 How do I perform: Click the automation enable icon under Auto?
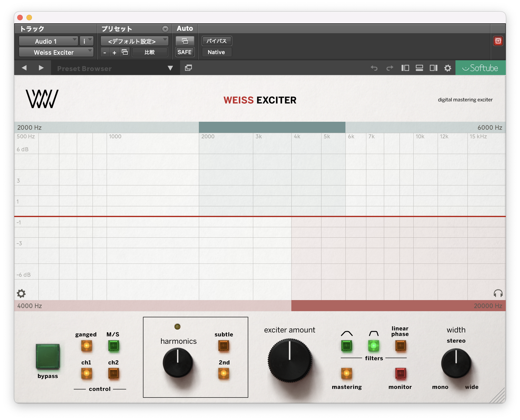[185, 41]
